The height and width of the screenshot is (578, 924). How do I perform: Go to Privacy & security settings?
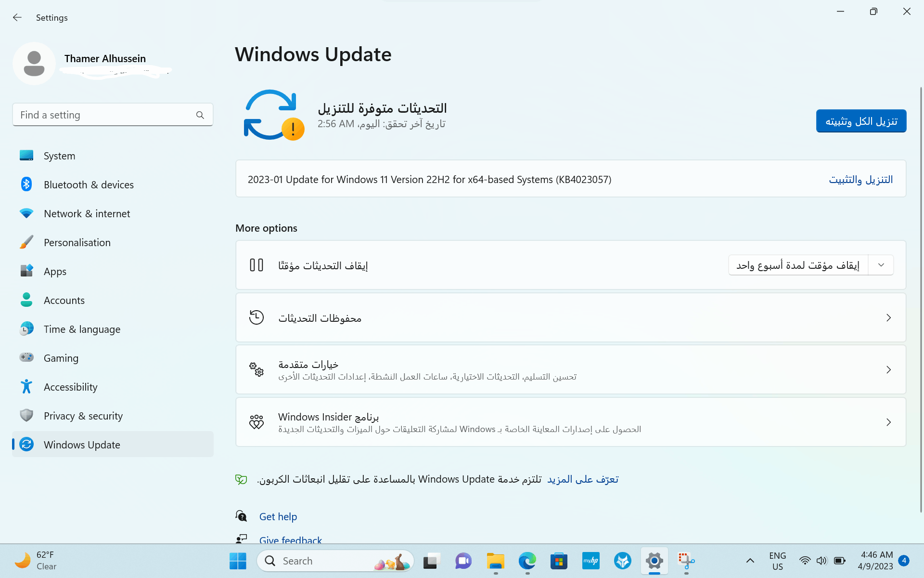(x=83, y=416)
